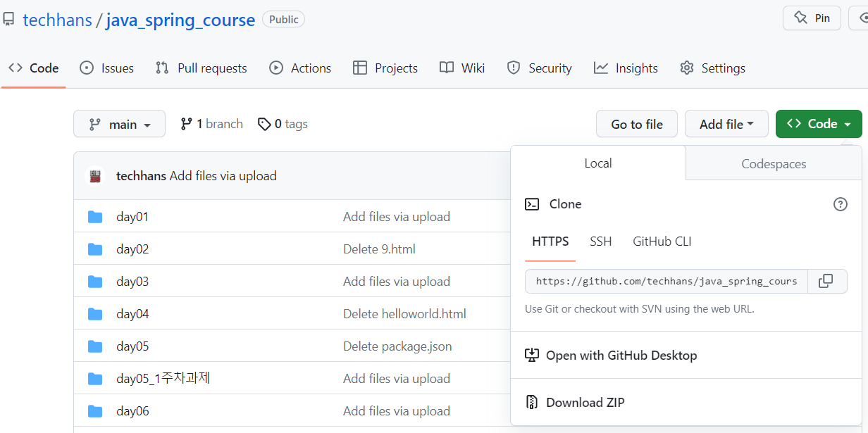Click the day04 folder icon
The image size is (868, 433).
coord(95,314)
